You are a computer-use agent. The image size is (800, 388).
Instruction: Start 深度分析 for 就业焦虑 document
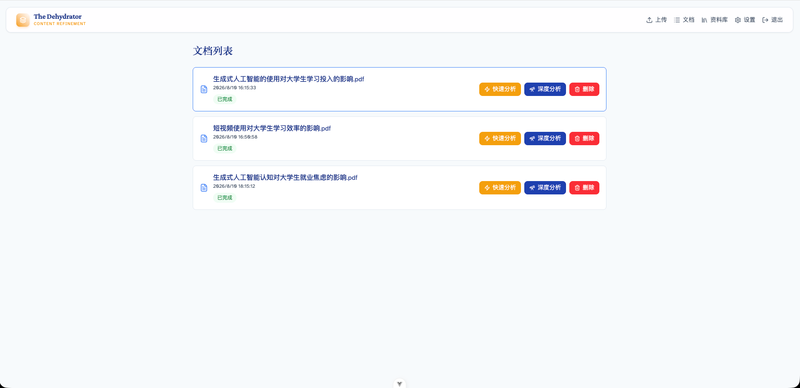pyautogui.click(x=545, y=187)
